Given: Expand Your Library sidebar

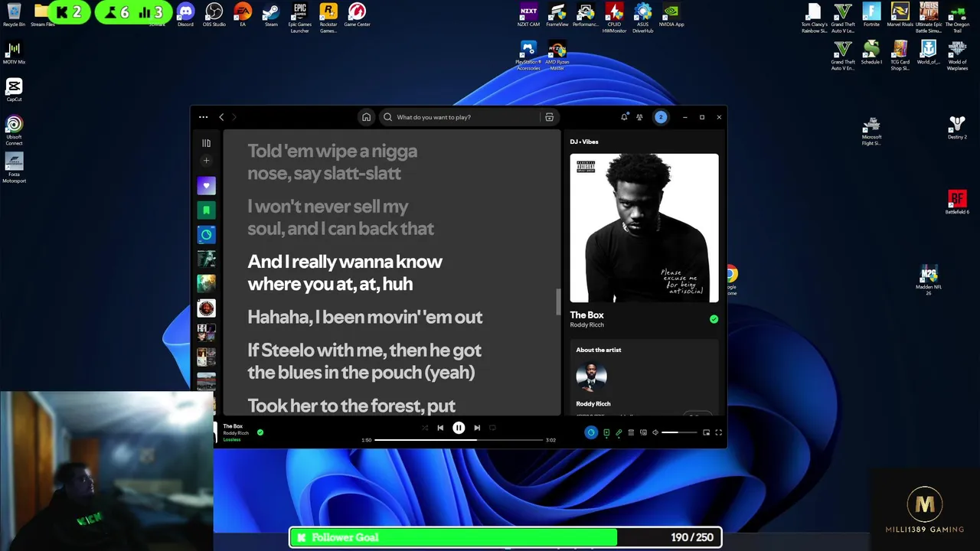Looking at the screenshot, I should pyautogui.click(x=206, y=143).
